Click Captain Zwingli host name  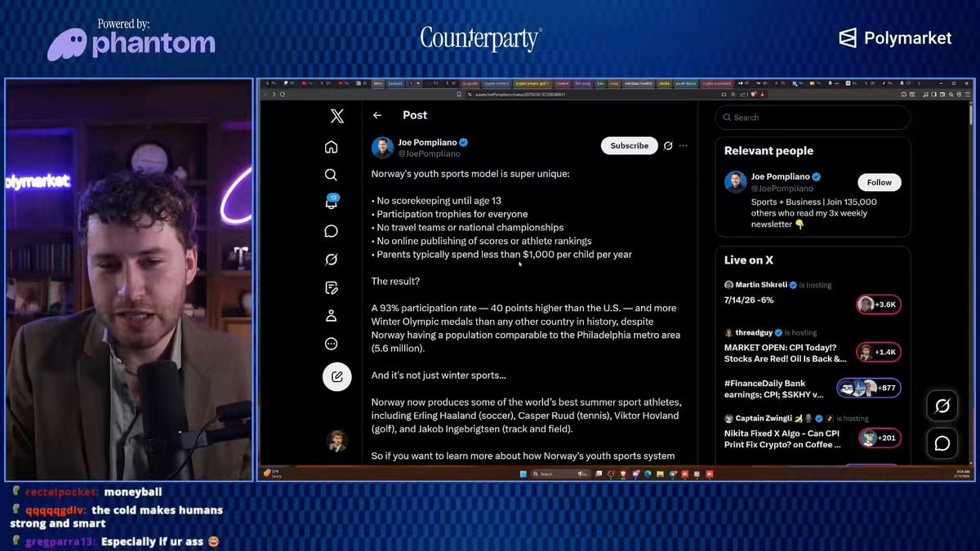(764, 419)
